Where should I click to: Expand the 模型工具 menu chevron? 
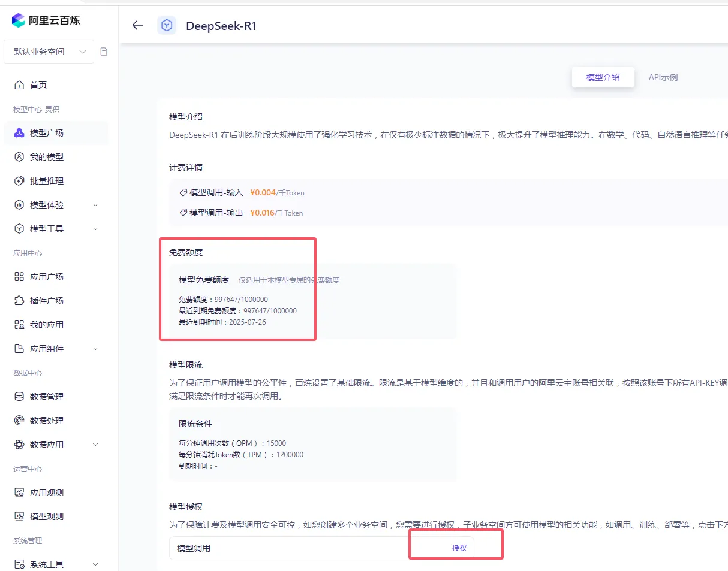[95, 229]
